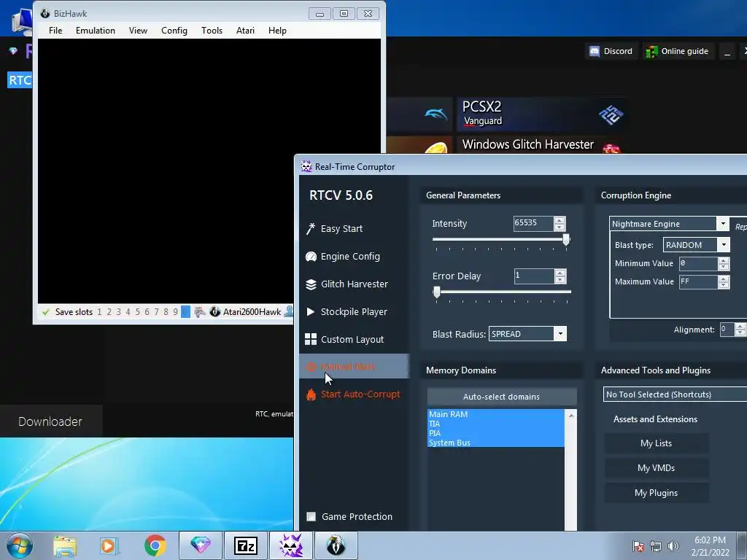The width and height of the screenshot is (747, 560).
Task: Open Stockpile Player play icon
Action: (311, 311)
